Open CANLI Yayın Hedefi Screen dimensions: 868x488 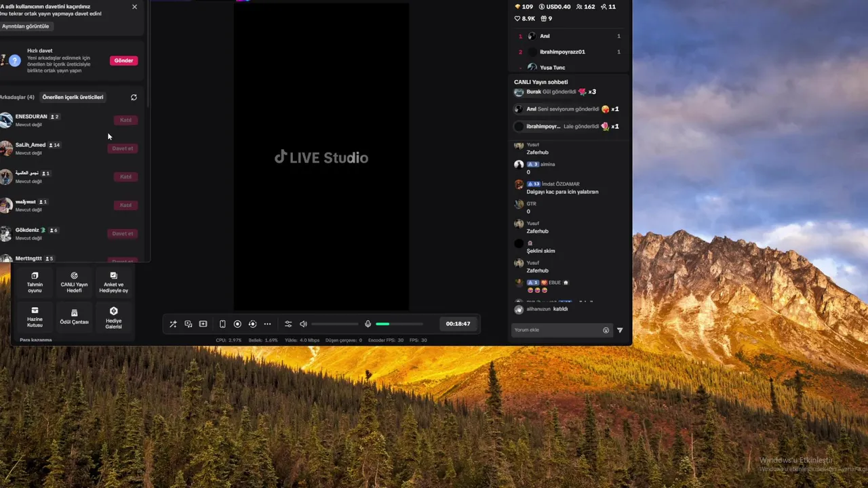coord(74,281)
